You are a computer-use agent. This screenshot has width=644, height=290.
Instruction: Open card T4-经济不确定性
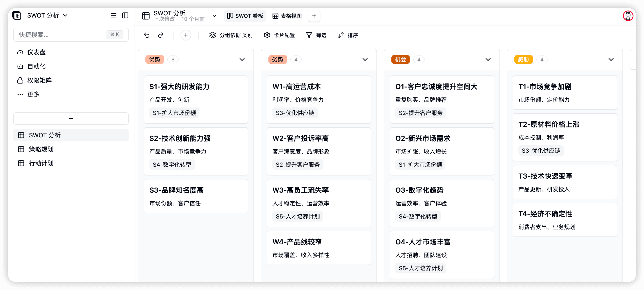point(565,220)
